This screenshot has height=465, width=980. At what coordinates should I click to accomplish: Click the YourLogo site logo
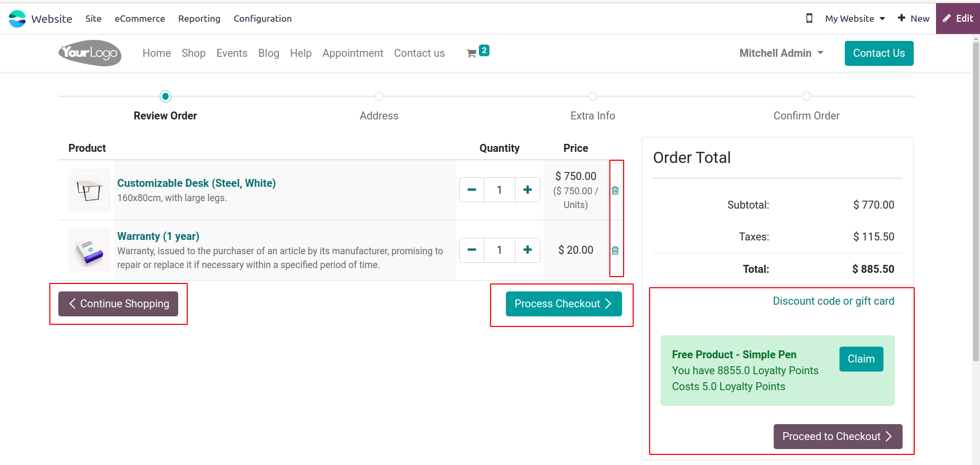pos(90,53)
